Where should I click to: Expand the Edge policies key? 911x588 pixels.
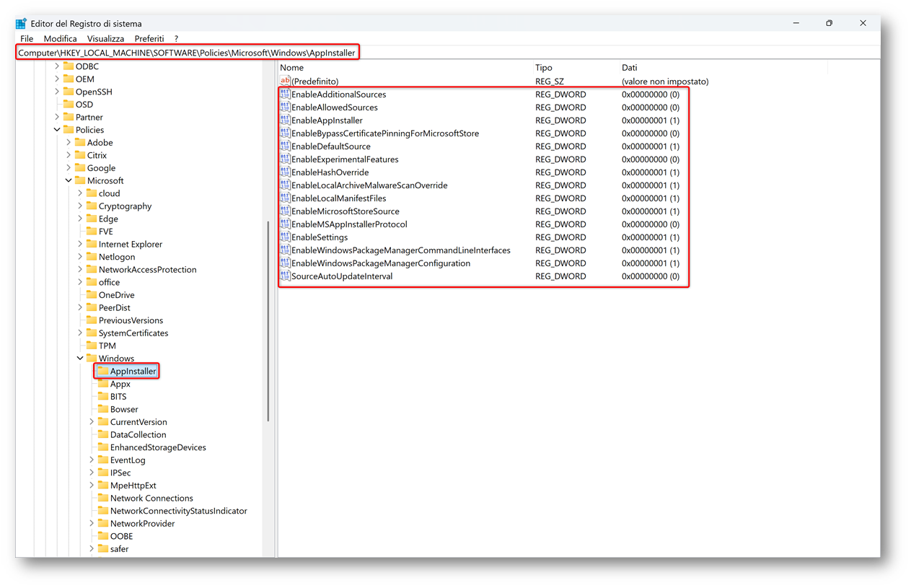[80, 219]
